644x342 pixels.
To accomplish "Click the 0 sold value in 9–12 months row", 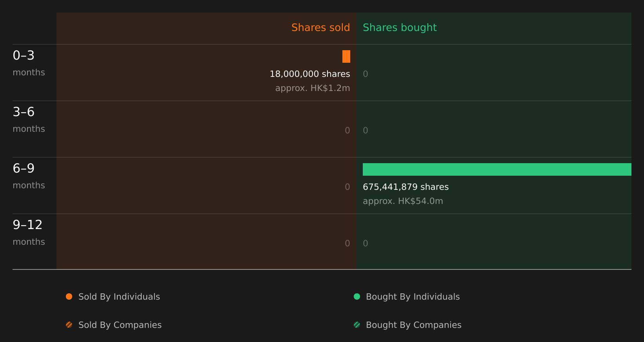I will point(347,243).
